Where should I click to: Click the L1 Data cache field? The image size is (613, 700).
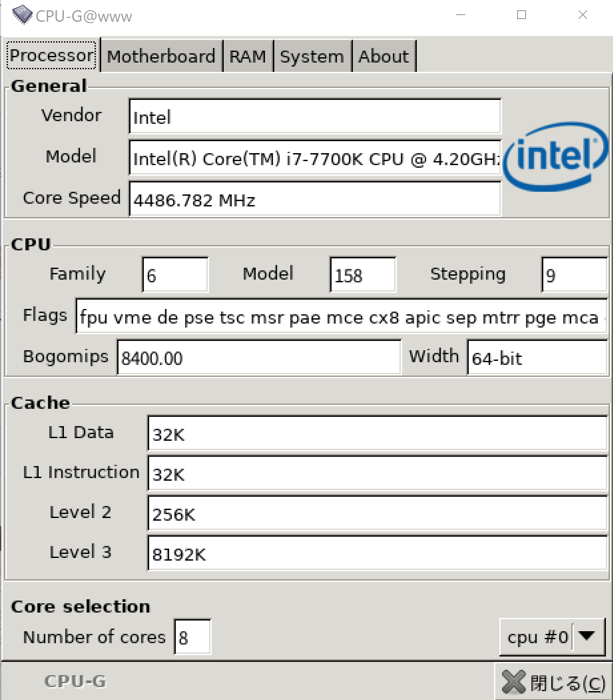click(377, 433)
